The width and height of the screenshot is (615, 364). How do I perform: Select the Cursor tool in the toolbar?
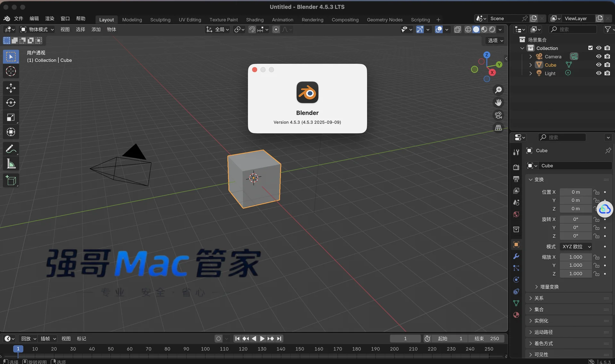pos(11,71)
